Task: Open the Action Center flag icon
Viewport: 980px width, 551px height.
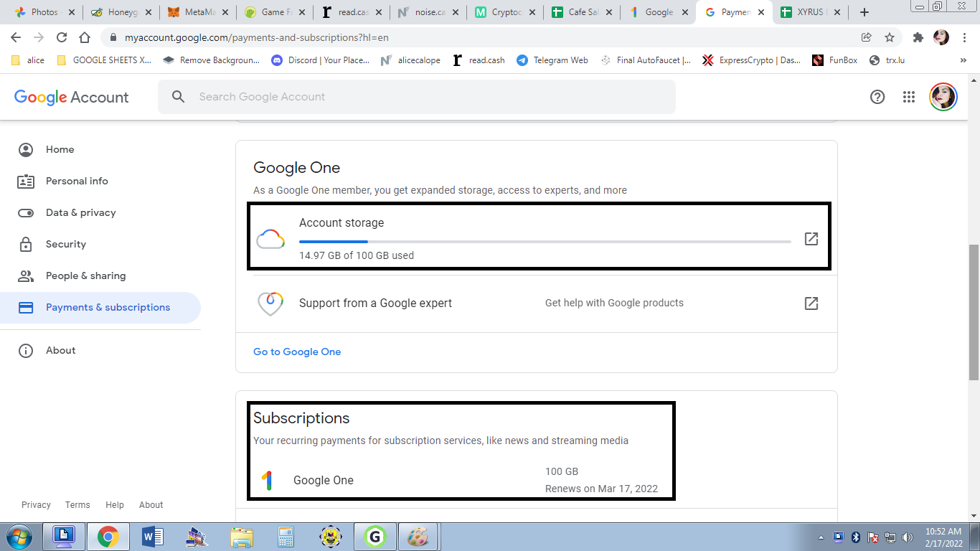Action: click(x=873, y=537)
